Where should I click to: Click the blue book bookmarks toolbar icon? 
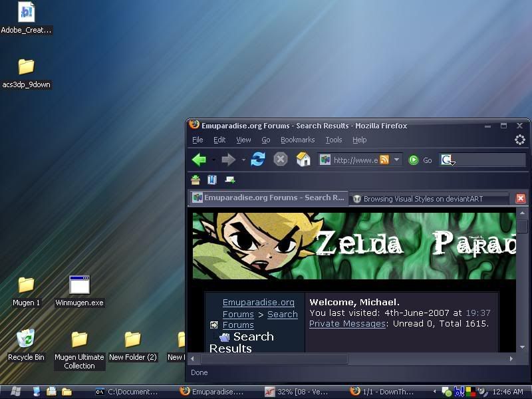(212, 180)
